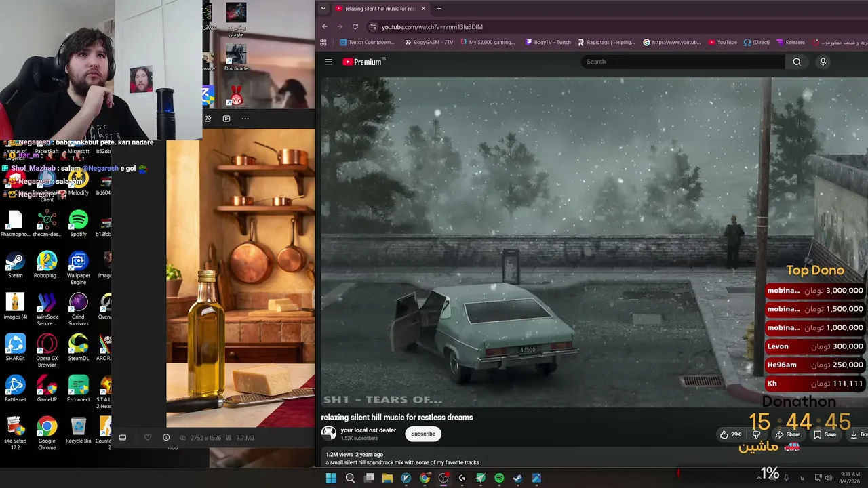Start YouTube search with magnifier button
The height and width of the screenshot is (488, 868).
tap(797, 62)
